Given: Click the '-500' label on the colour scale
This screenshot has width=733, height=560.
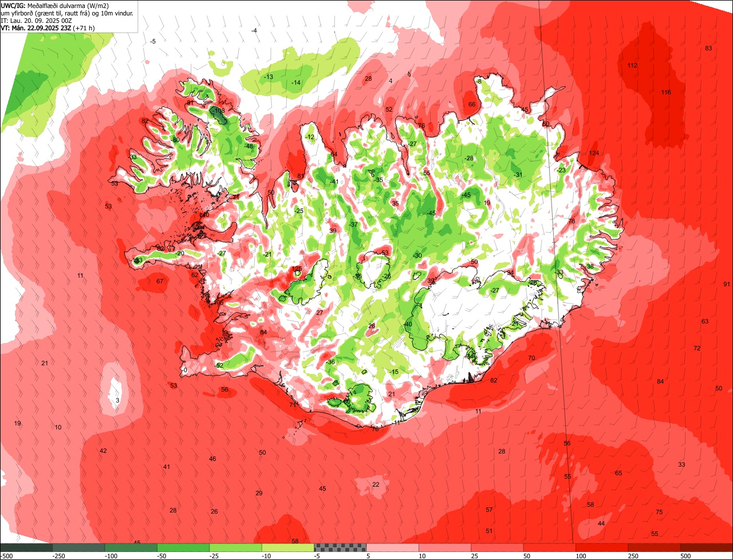Looking at the screenshot, I should tap(6, 556).
